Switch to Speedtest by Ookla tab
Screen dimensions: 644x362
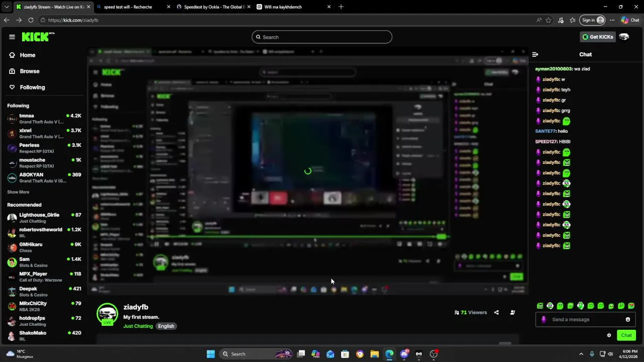click(213, 7)
